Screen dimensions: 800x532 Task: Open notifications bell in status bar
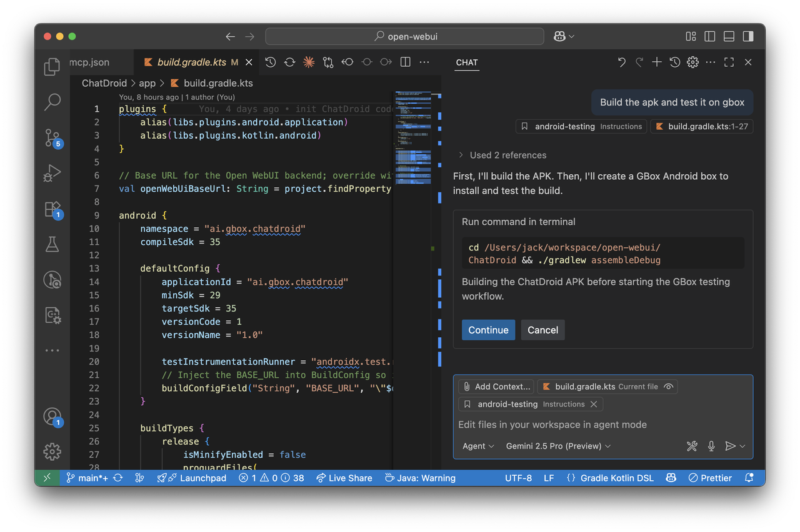tap(749, 478)
